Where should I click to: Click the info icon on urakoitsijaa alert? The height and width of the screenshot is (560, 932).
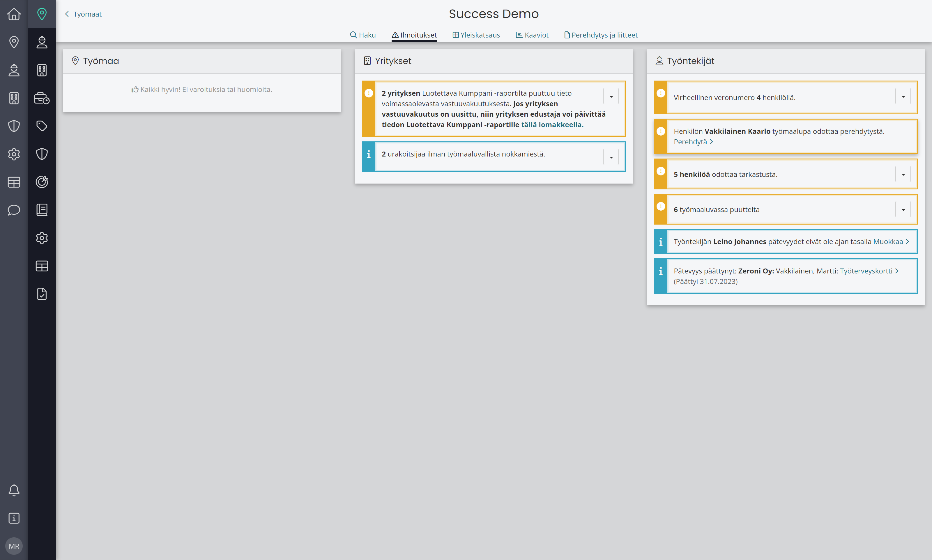(x=369, y=154)
